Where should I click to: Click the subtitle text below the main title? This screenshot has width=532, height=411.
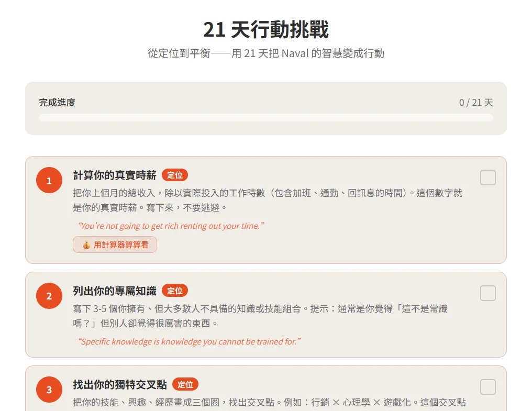pyautogui.click(x=266, y=53)
